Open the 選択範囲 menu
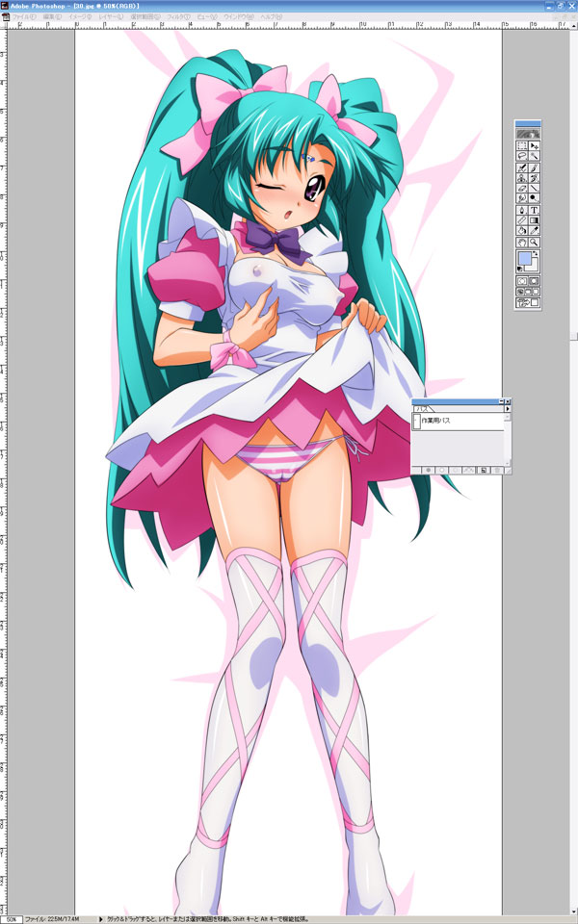The width and height of the screenshot is (578, 924). click(145, 17)
